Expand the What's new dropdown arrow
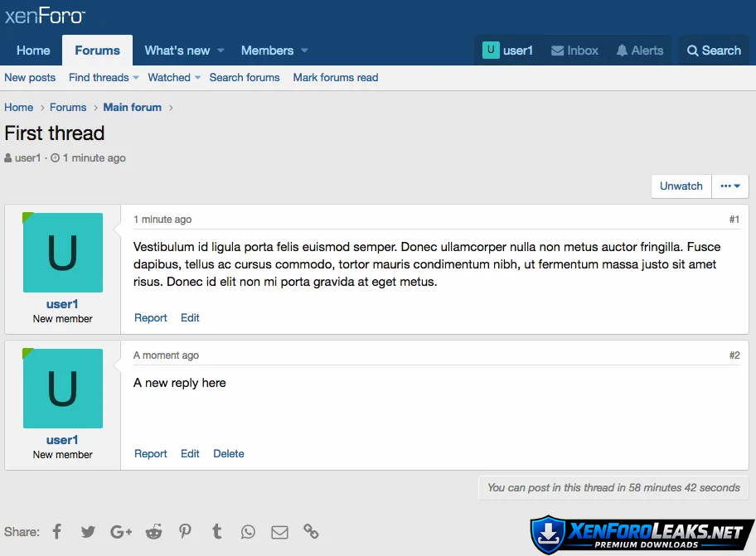The image size is (756, 556). [x=220, y=51]
